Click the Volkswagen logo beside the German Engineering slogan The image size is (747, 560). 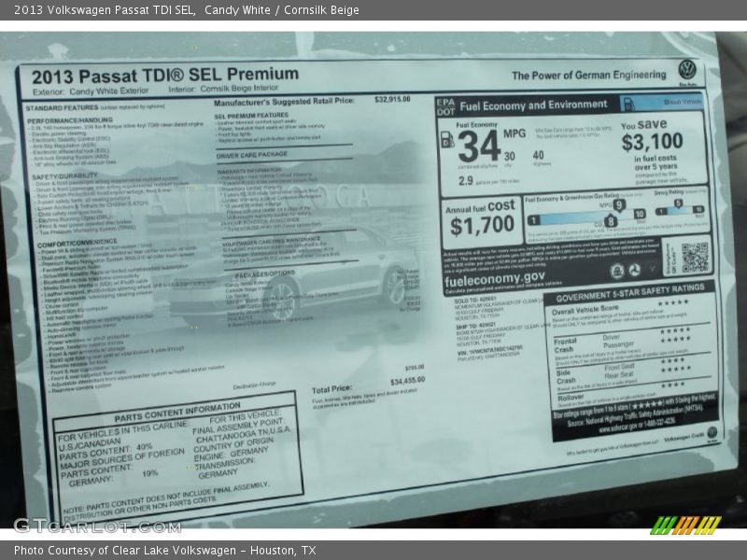click(687, 71)
